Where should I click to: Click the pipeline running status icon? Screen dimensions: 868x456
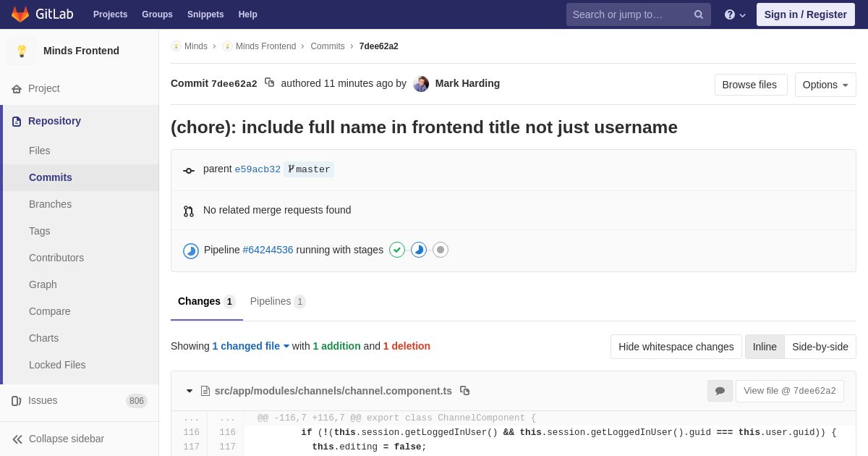point(191,251)
